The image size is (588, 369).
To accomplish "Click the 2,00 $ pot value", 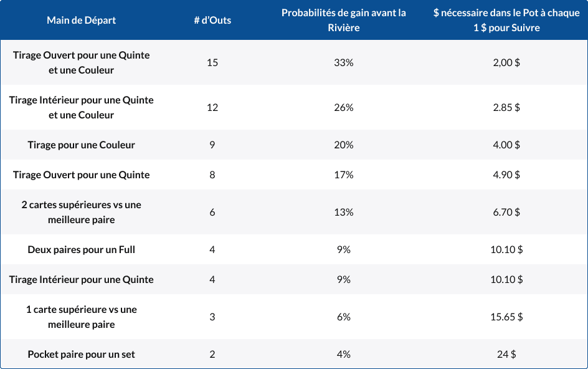I will tap(506, 62).
